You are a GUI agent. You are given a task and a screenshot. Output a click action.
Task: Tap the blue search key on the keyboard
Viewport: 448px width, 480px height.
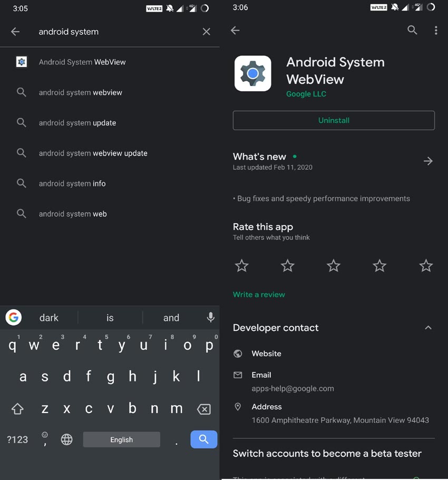coord(203,439)
